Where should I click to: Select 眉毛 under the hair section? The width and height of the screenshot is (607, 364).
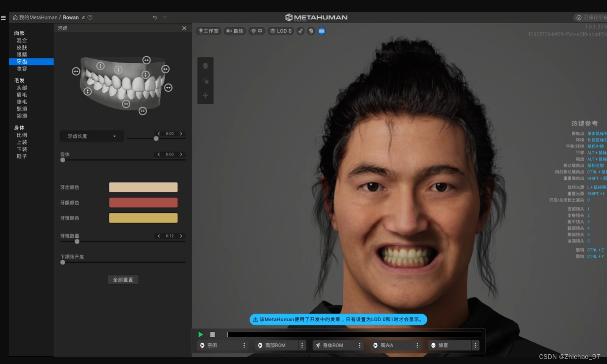[x=22, y=95]
